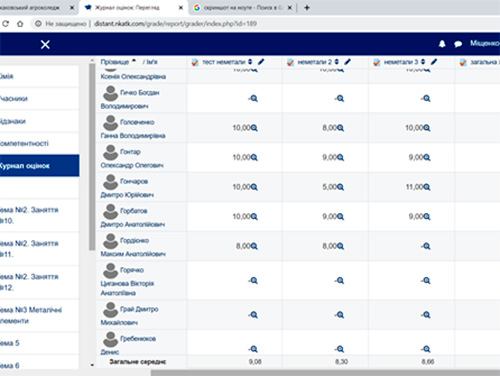Viewport: 500px width, 376px height.
Task: Sort by the тест неметали column arrows
Action: coord(250,62)
